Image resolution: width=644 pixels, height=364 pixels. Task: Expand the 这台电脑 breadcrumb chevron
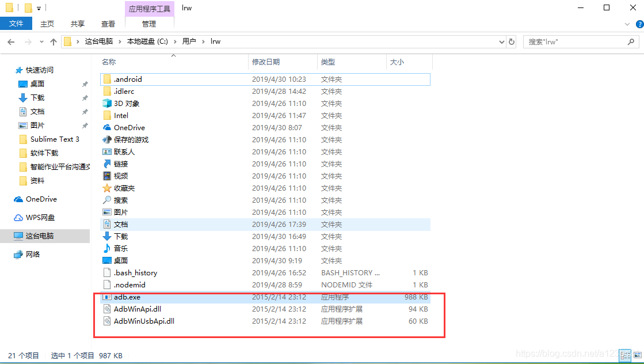(x=120, y=41)
